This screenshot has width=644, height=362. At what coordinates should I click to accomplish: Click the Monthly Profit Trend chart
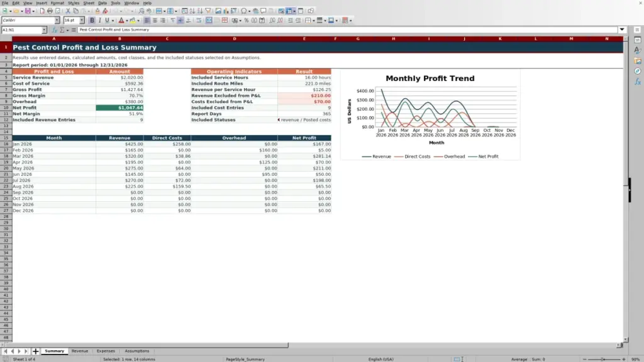click(430, 114)
